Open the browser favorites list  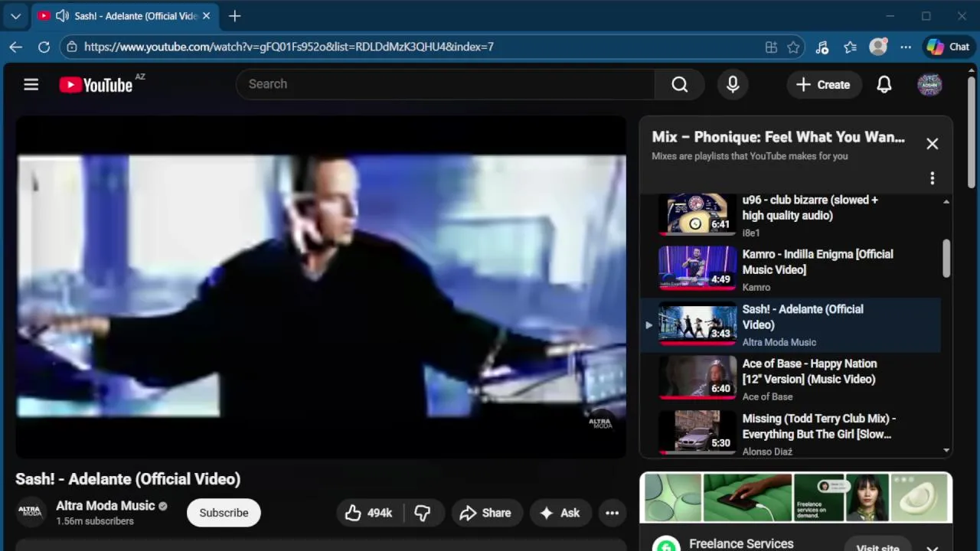(850, 47)
